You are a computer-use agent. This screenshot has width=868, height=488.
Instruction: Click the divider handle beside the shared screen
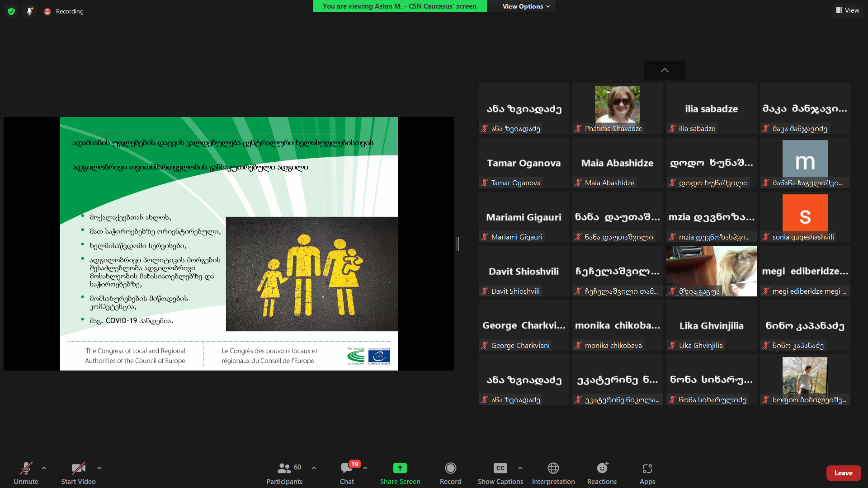click(x=458, y=244)
